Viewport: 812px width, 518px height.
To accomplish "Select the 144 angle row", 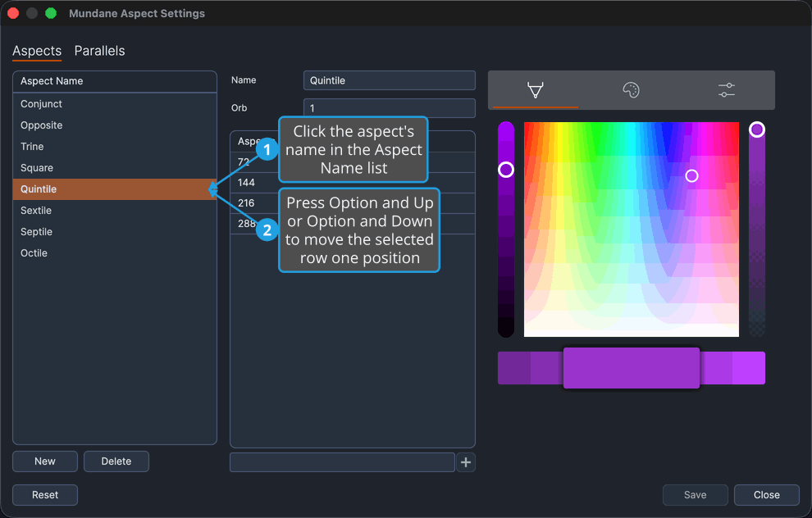I will pyautogui.click(x=352, y=183).
